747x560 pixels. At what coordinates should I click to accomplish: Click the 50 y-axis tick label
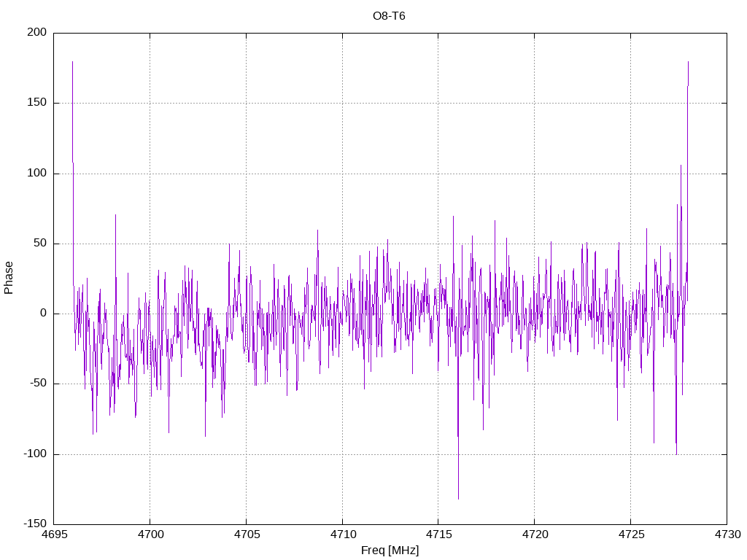(41, 243)
